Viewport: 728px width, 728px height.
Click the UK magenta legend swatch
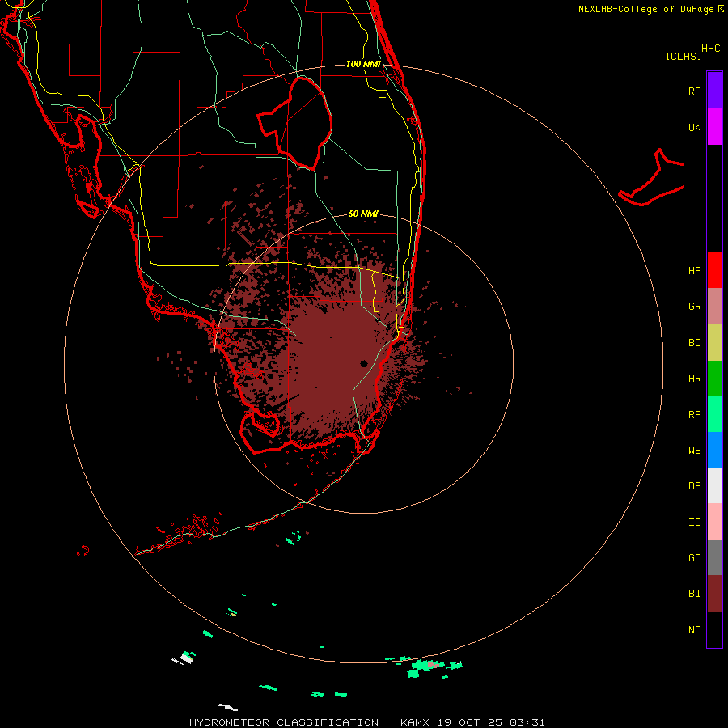click(714, 127)
